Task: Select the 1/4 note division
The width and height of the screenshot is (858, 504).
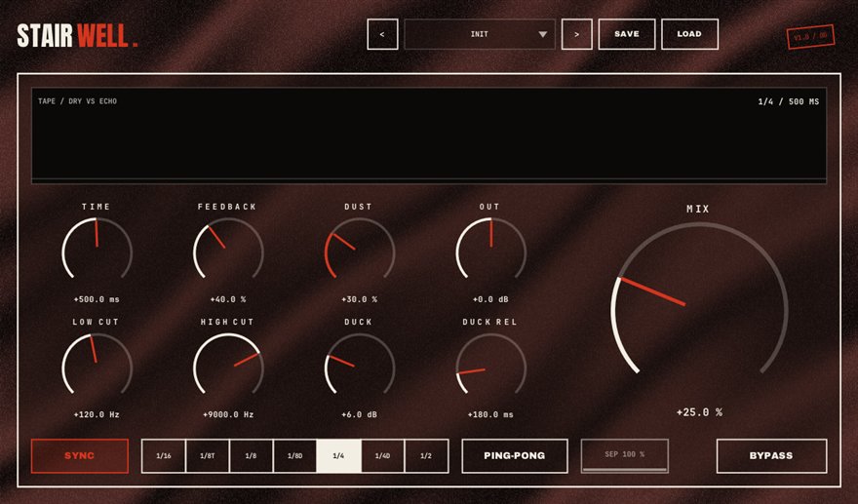Action: 338,456
